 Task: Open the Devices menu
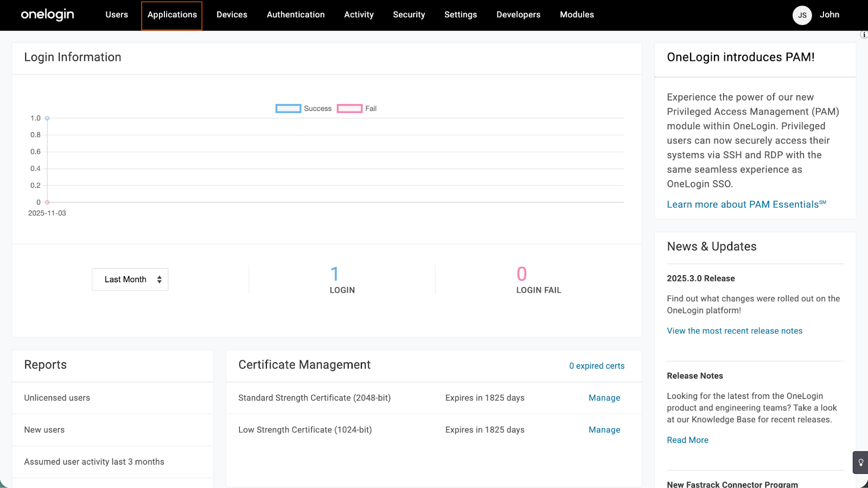(232, 15)
